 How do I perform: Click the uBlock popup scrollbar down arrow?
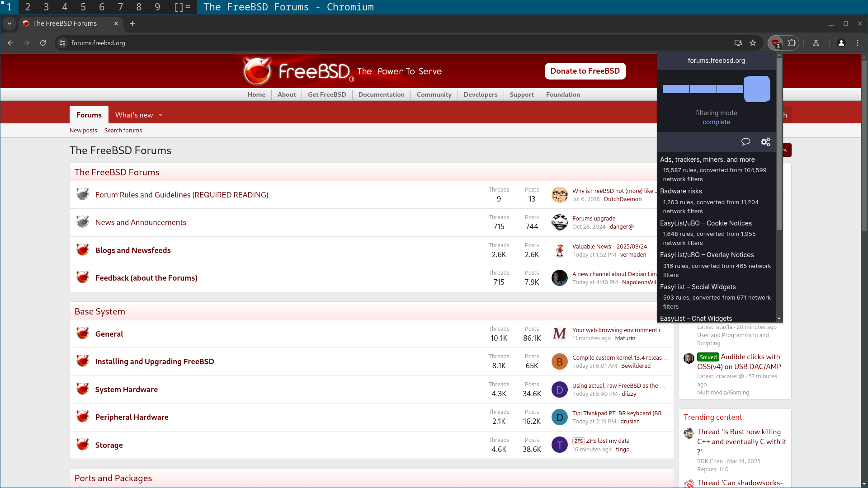coord(779,319)
